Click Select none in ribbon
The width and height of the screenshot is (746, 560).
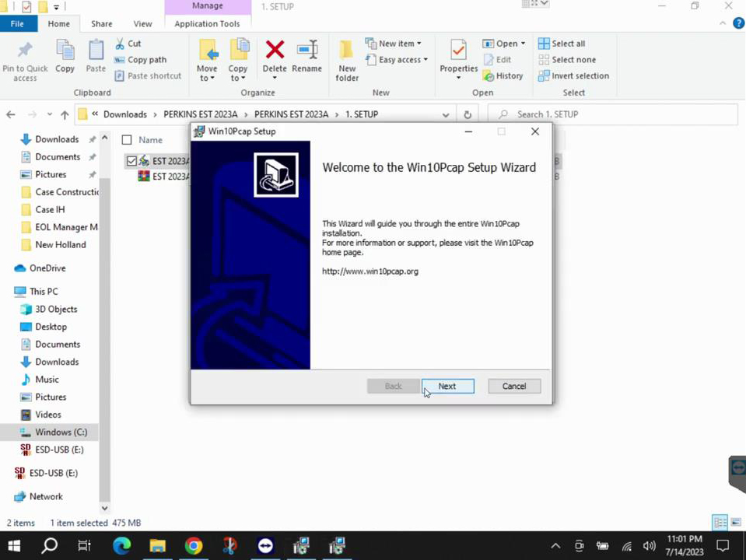point(567,60)
